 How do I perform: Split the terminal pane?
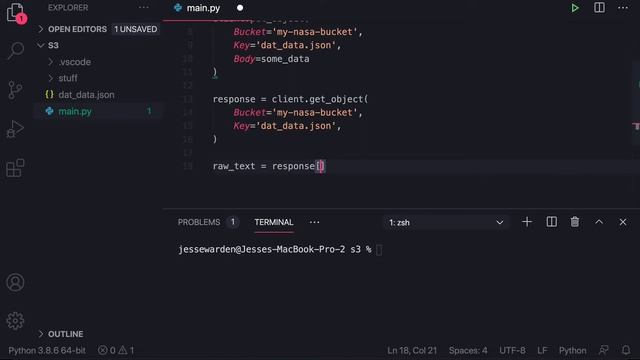coord(551,222)
